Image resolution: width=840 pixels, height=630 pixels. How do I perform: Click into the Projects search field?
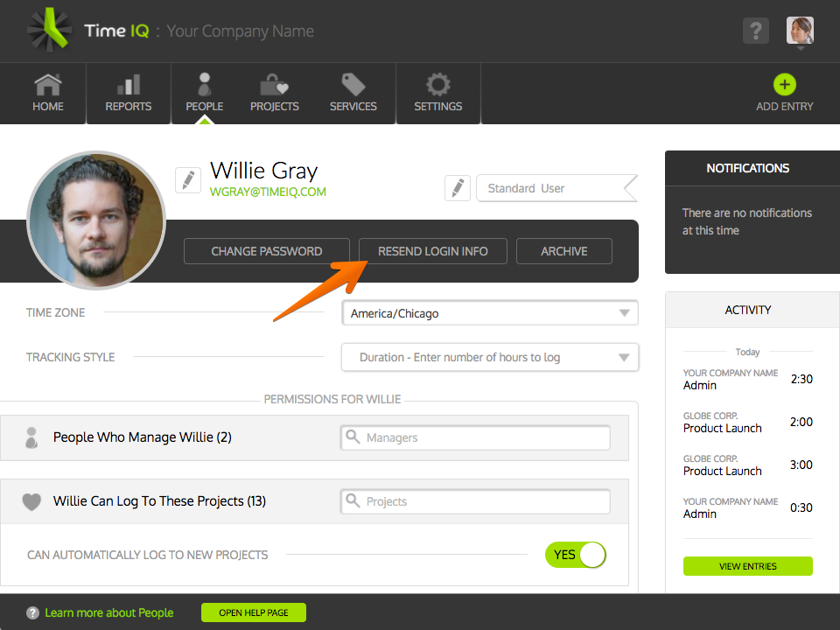pyautogui.click(x=475, y=501)
